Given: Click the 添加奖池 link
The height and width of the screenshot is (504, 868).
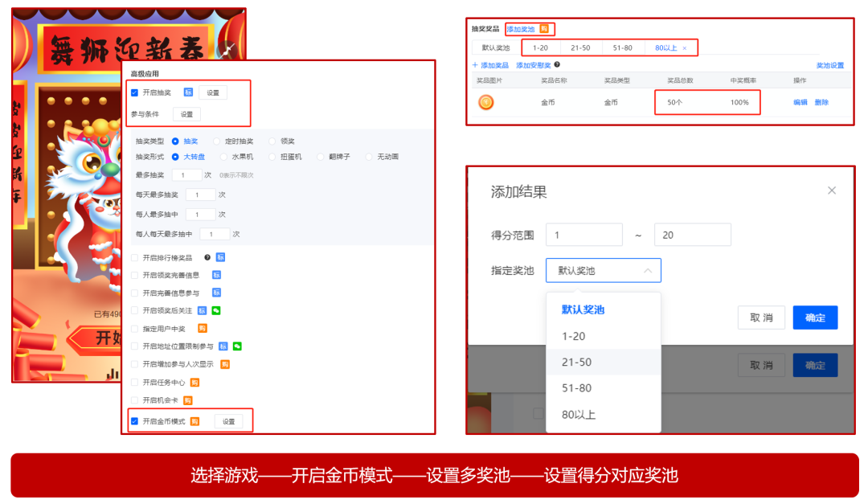Looking at the screenshot, I should click(x=521, y=30).
